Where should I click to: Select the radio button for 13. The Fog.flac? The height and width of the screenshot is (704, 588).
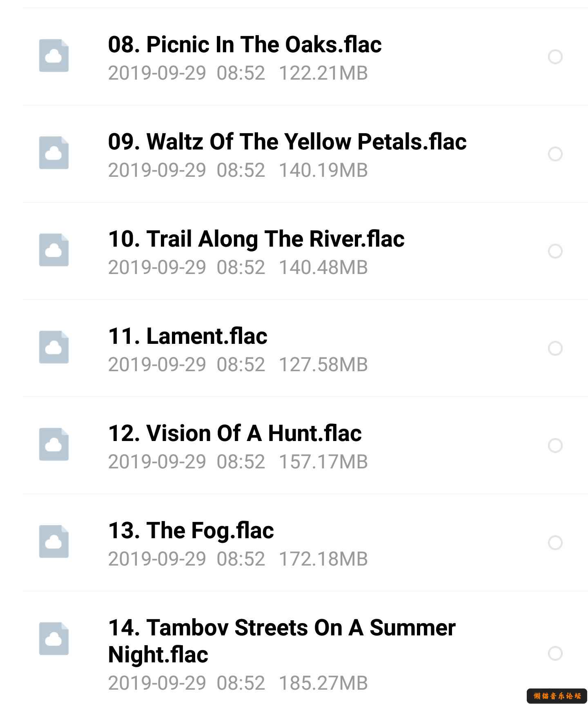point(555,543)
